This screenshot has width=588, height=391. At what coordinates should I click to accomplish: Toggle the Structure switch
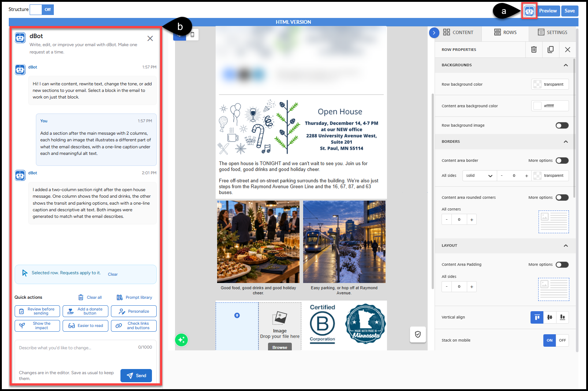[x=42, y=10]
